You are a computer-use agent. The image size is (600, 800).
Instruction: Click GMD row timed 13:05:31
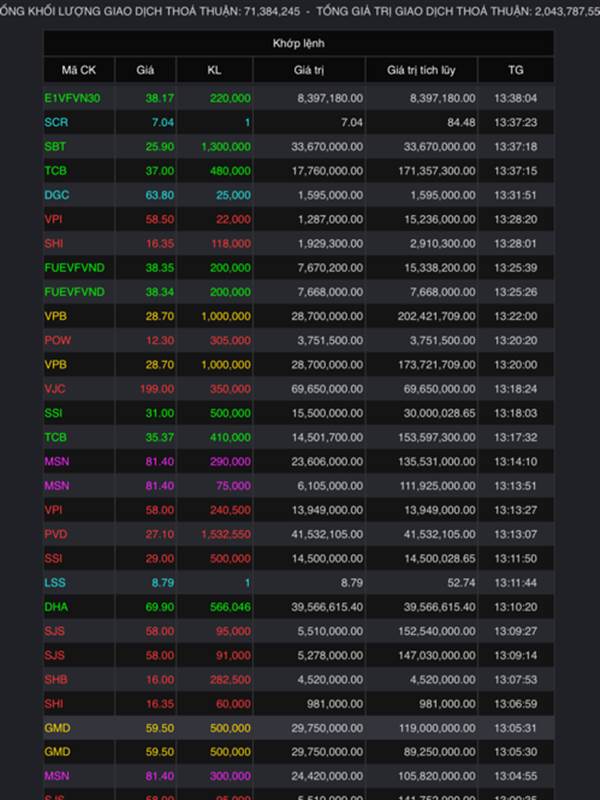click(x=298, y=728)
